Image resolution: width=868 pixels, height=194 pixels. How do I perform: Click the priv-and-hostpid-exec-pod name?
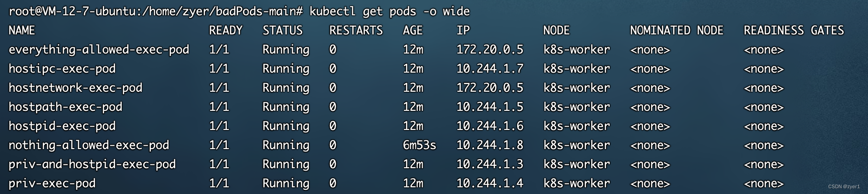click(92, 164)
